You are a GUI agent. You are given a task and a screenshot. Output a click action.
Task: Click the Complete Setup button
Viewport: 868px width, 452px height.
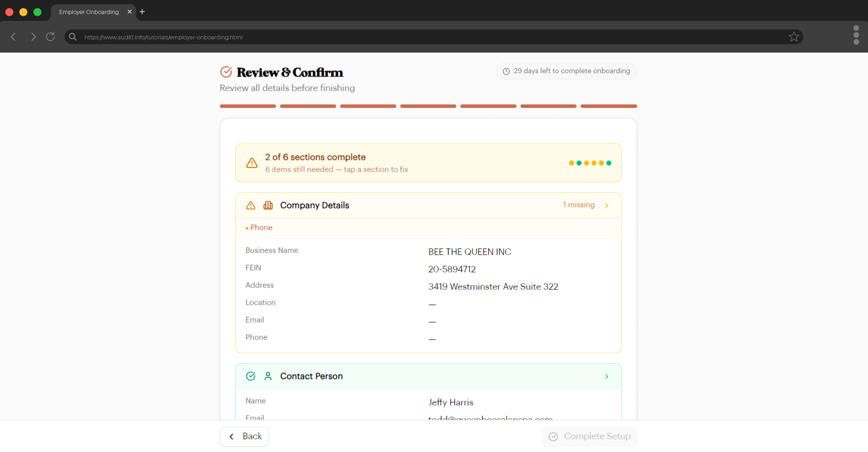pos(589,436)
